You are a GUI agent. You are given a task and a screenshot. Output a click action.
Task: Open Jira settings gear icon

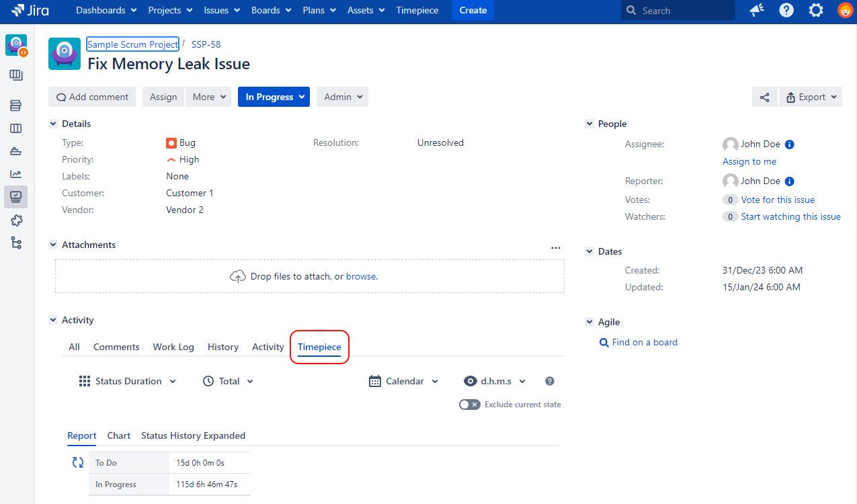tap(815, 10)
